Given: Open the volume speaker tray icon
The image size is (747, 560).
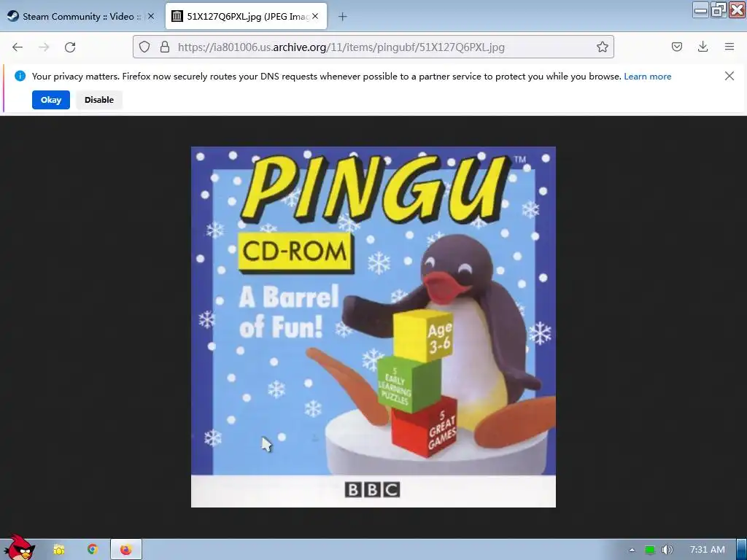Looking at the screenshot, I should pos(667,550).
